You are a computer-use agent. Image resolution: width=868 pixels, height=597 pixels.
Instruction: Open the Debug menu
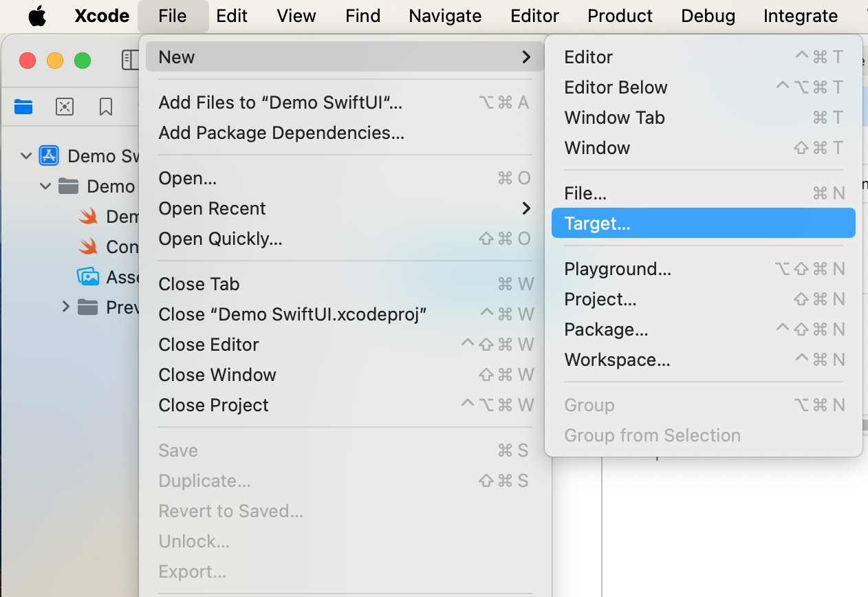point(708,16)
